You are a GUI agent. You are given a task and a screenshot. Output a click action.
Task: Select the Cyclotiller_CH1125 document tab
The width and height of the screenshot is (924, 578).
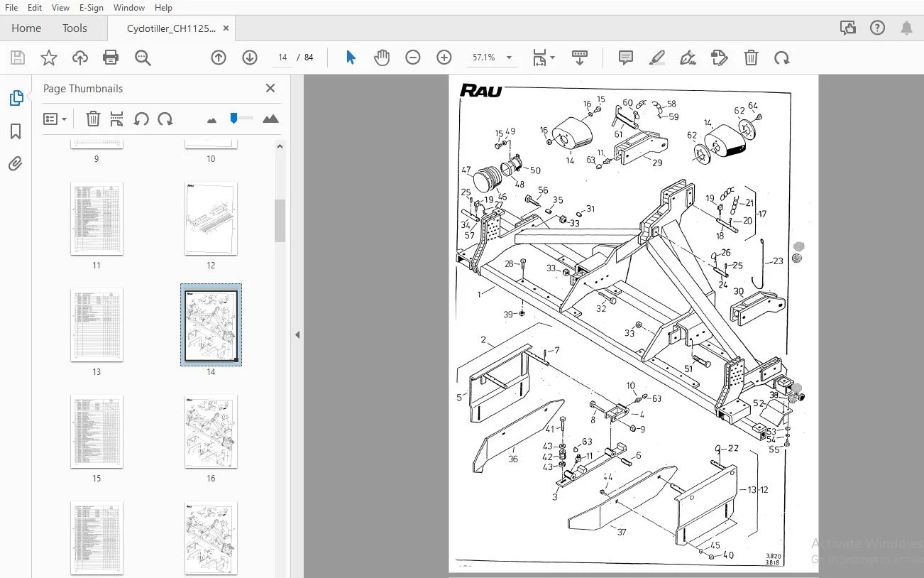point(171,28)
